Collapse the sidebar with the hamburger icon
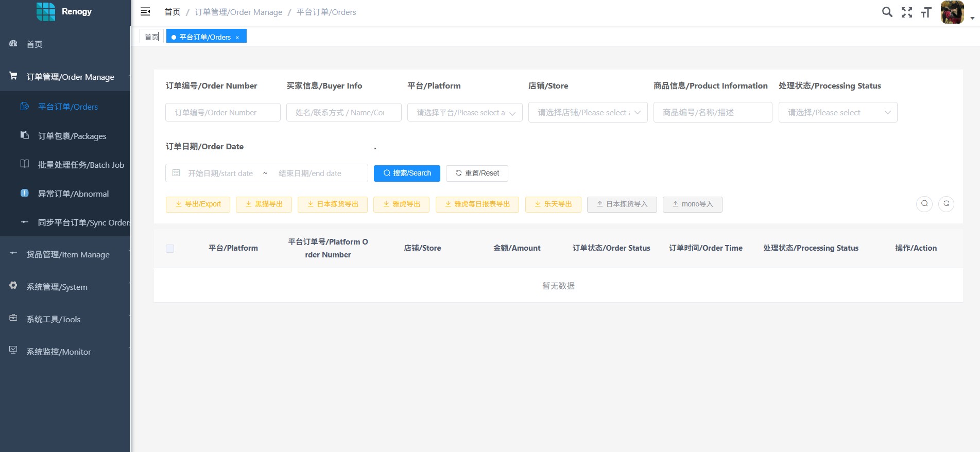980x452 pixels. 145,11
